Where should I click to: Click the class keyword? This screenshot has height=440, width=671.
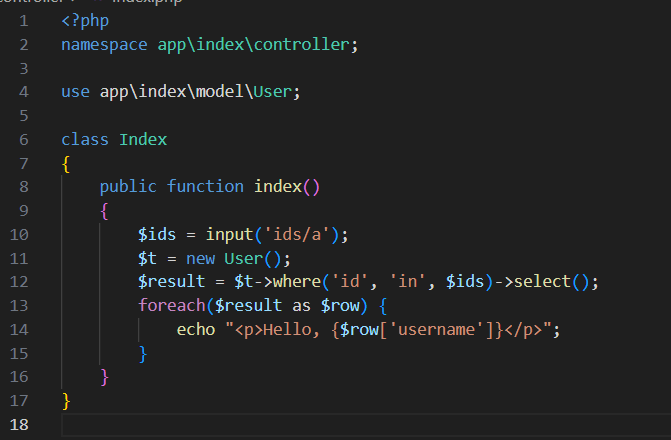pos(85,140)
